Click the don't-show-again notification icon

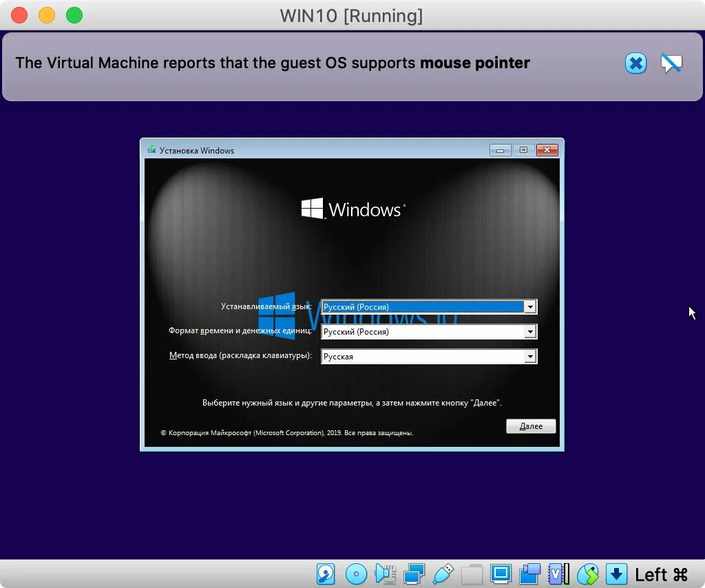click(671, 63)
